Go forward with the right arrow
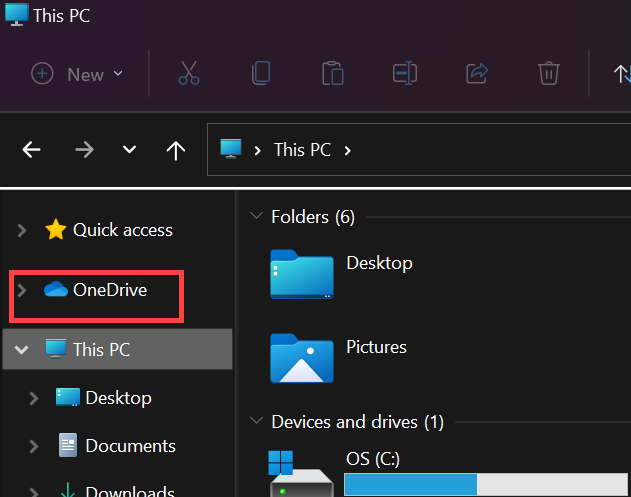Viewport: 631px width, 497px height. pyautogui.click(x=84, y=150)
